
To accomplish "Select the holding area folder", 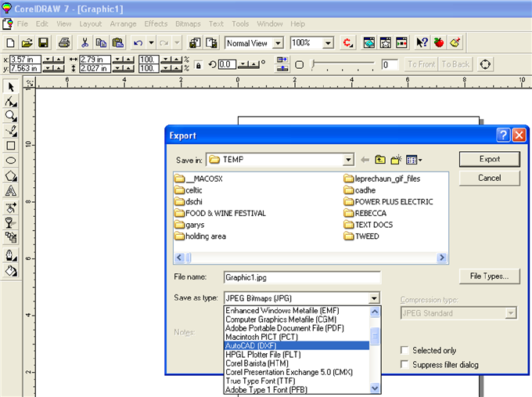I will pyautogui.click(x=200, y=236).
